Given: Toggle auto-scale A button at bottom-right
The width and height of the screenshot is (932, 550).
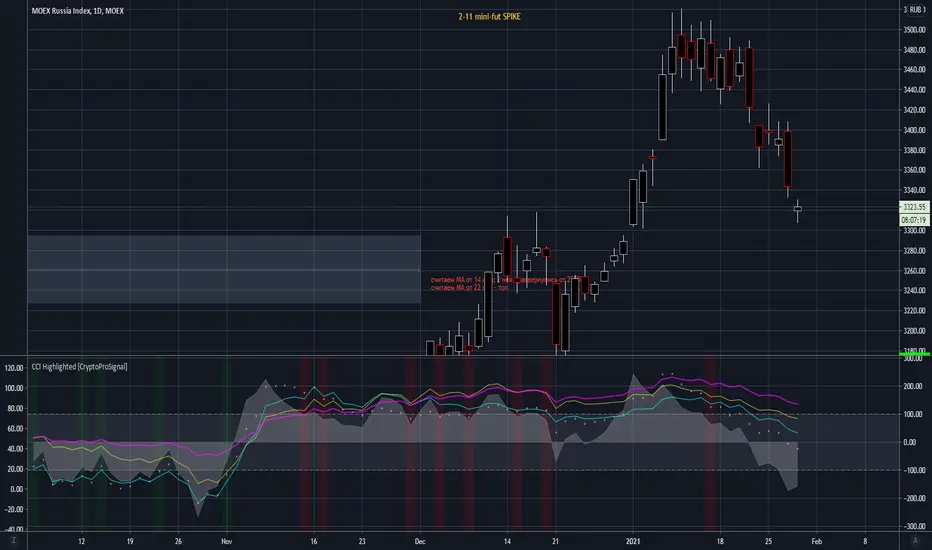Looking at the screenshot, I should coord(915,540).
